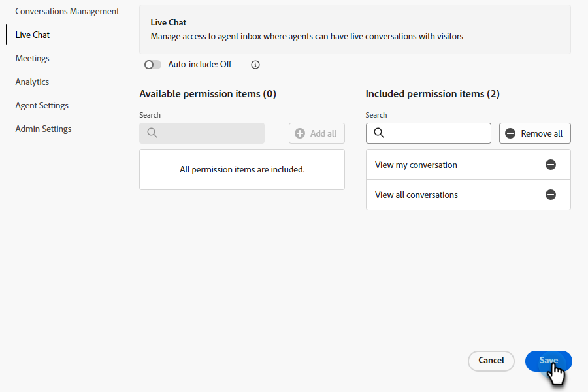Remove the View my conversation permission
The width and height of the screenshot is (588, 392).
551,165
